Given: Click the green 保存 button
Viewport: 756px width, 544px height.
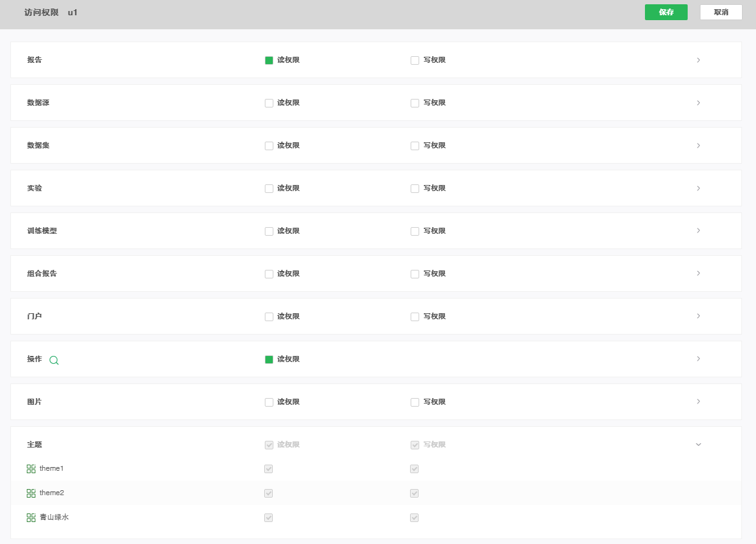Looking at the screenshot, I should [666, 12].
